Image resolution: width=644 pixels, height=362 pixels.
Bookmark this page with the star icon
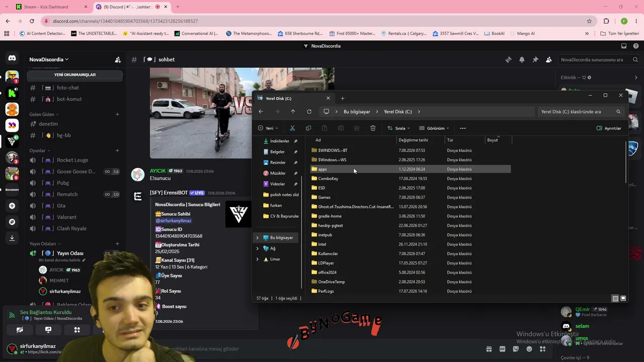pos(589,21)
